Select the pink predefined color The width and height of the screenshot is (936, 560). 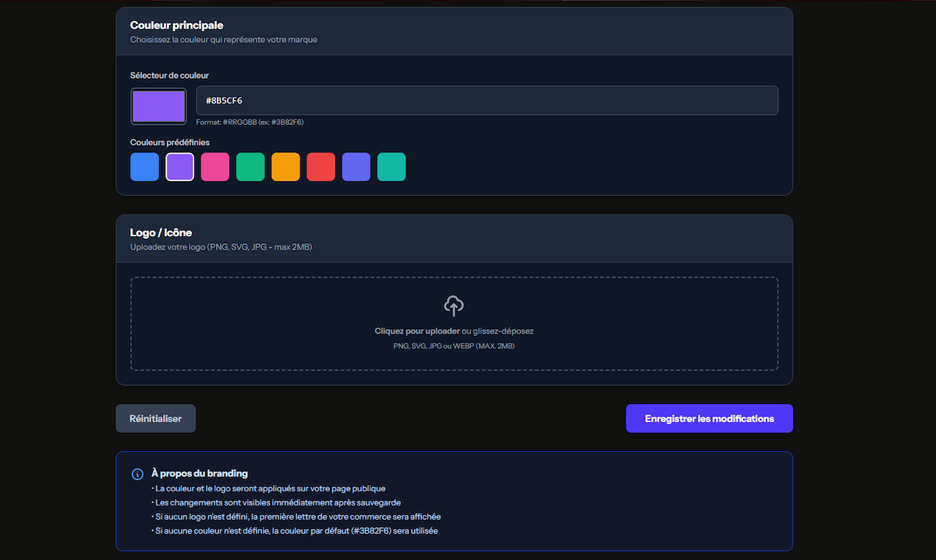[x=214, y=166]
